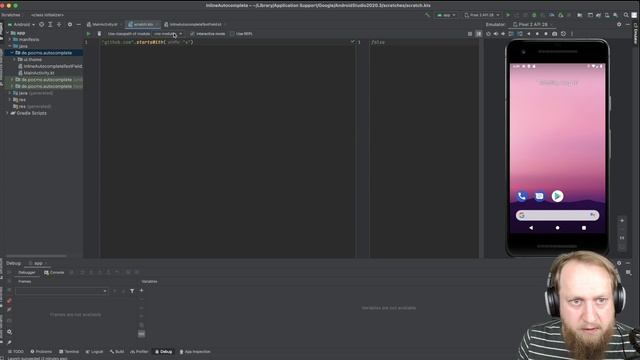Click emulator zoom-in plus button
640x360 pixels.
point(622,221)
